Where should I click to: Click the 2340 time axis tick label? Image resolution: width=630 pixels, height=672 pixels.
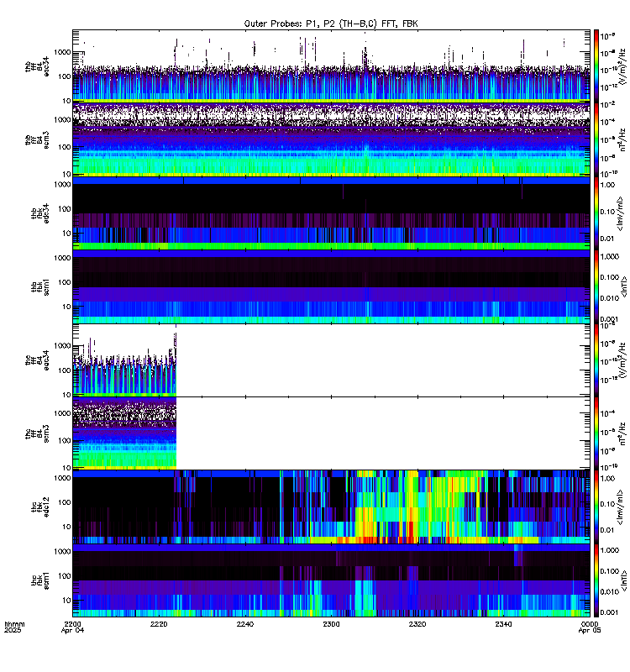point(503,624)
